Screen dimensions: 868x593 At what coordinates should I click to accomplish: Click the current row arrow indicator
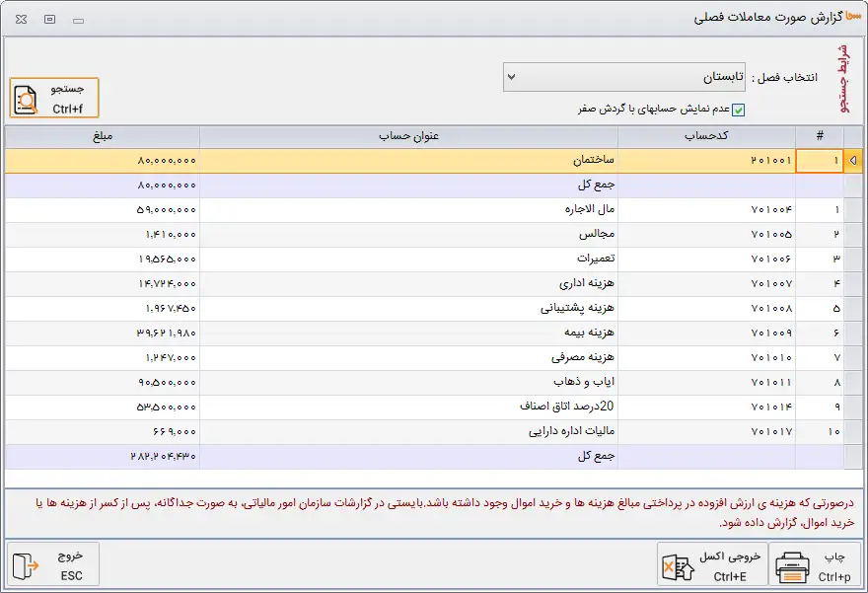[852, 161]
